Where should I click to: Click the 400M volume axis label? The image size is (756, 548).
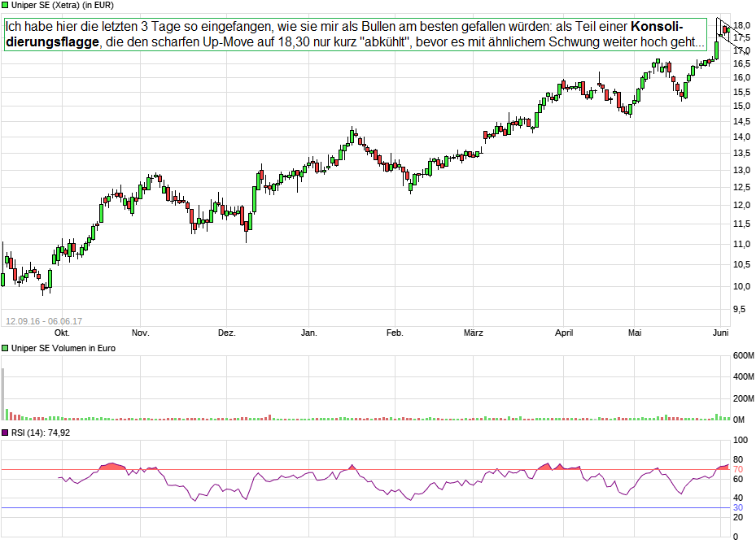pyautogui.click(x=743, y=377)
